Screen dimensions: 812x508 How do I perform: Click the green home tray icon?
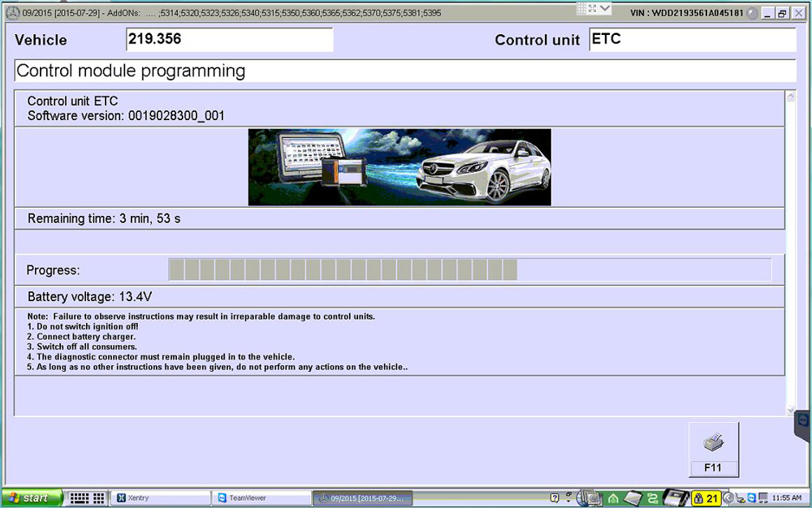coord(613,499)
